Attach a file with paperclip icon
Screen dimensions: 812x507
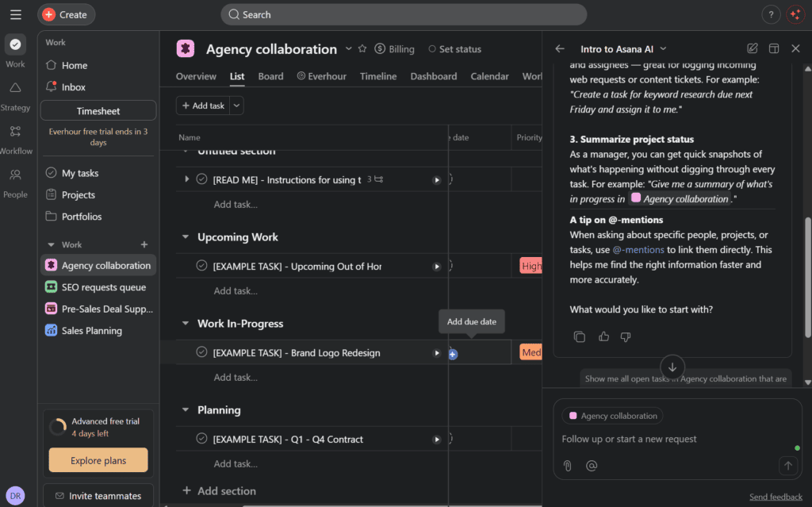pos(568,466)
